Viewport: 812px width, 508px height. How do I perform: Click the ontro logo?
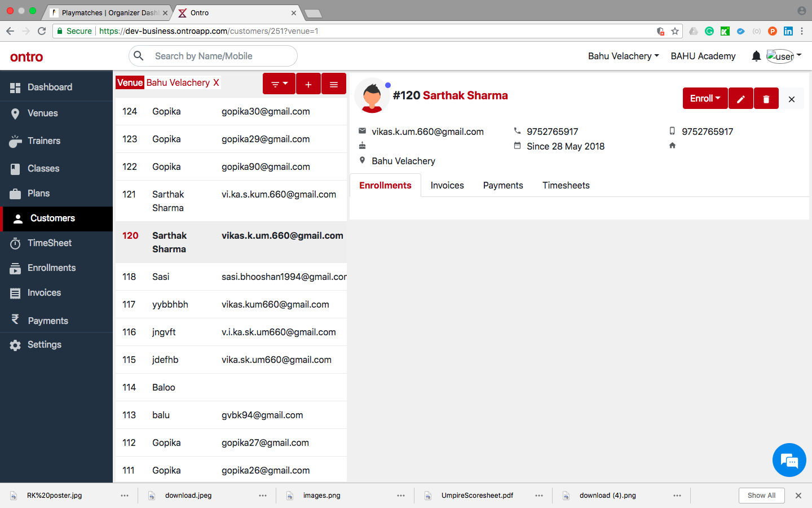[27, 56]
